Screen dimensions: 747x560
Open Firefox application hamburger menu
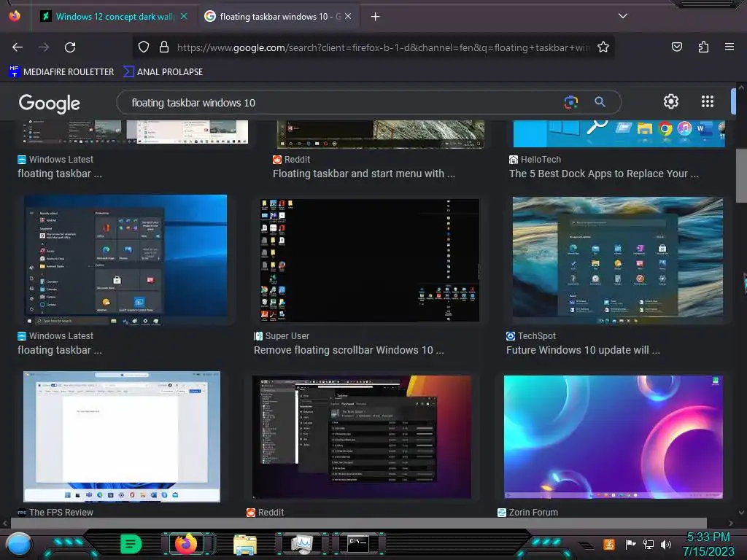click(729, 47)
